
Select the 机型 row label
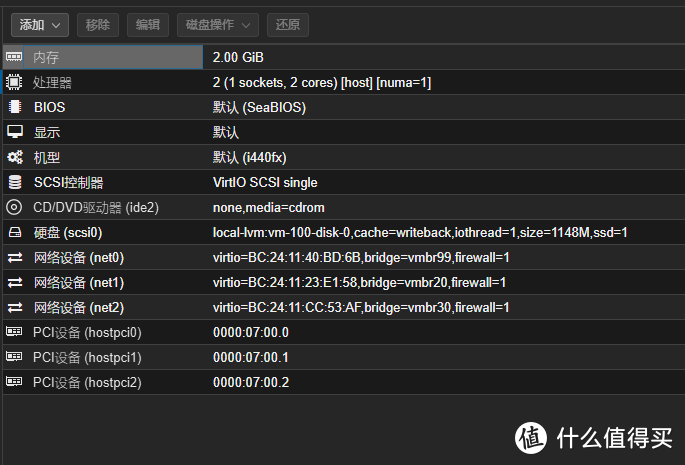(47, 158)
